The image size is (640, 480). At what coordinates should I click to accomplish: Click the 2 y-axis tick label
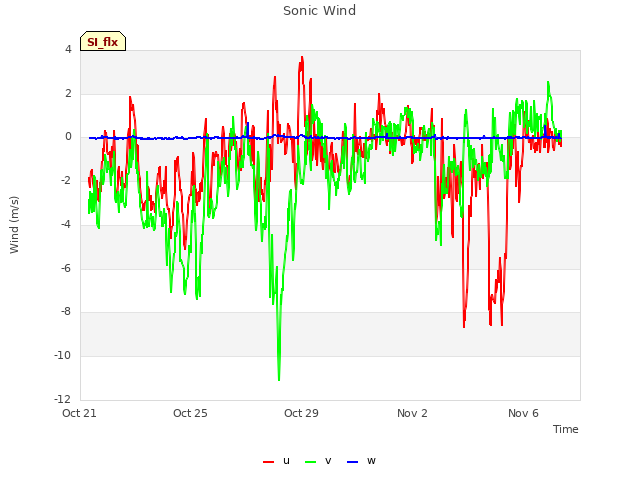(68, 93)
